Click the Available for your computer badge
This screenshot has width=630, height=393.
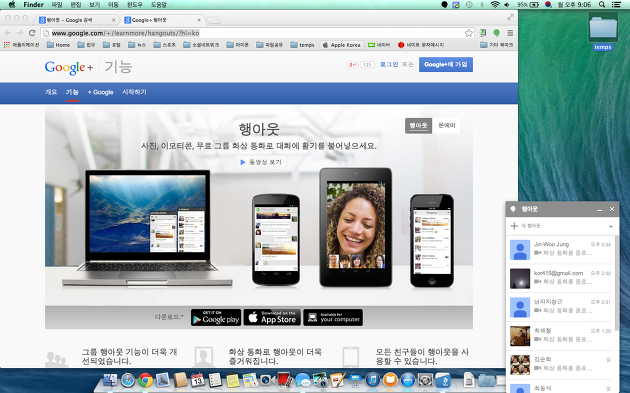pyautogui.click(x=333, y=317)
